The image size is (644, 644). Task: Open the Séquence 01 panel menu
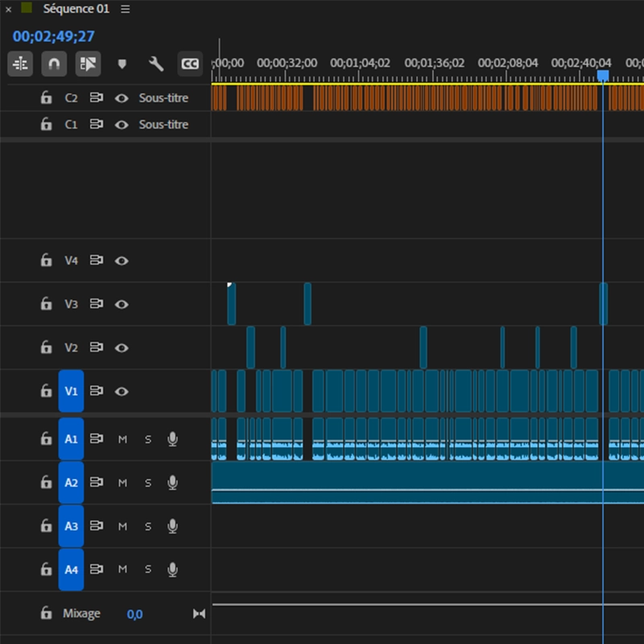(125, 9)
